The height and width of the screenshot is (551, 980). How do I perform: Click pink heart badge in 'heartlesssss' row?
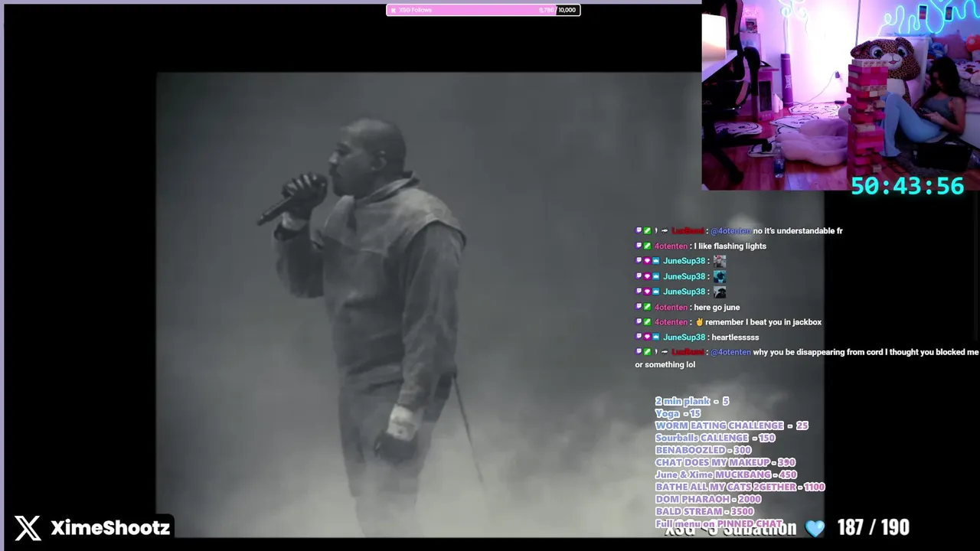[647, 337]
